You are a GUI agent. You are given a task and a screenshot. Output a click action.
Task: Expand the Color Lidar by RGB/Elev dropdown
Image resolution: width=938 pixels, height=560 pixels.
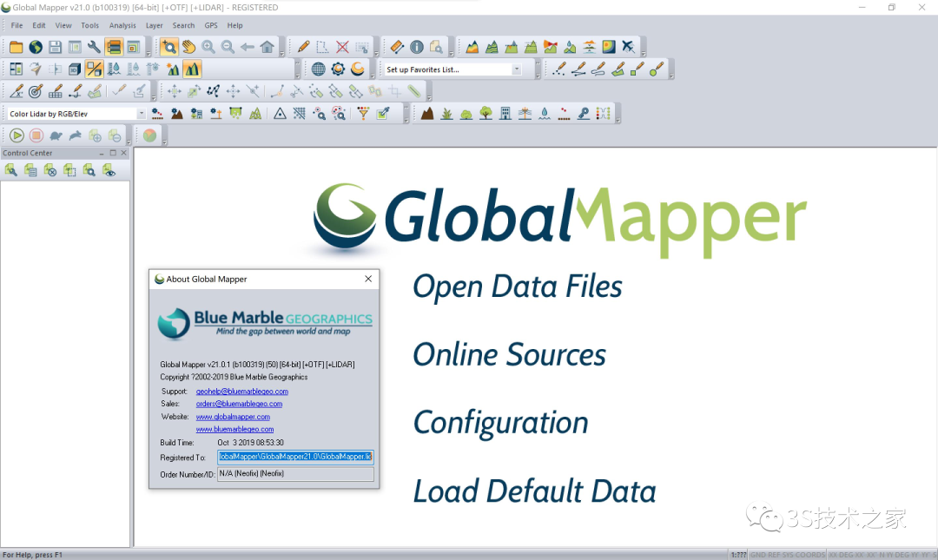pos(142,112)
